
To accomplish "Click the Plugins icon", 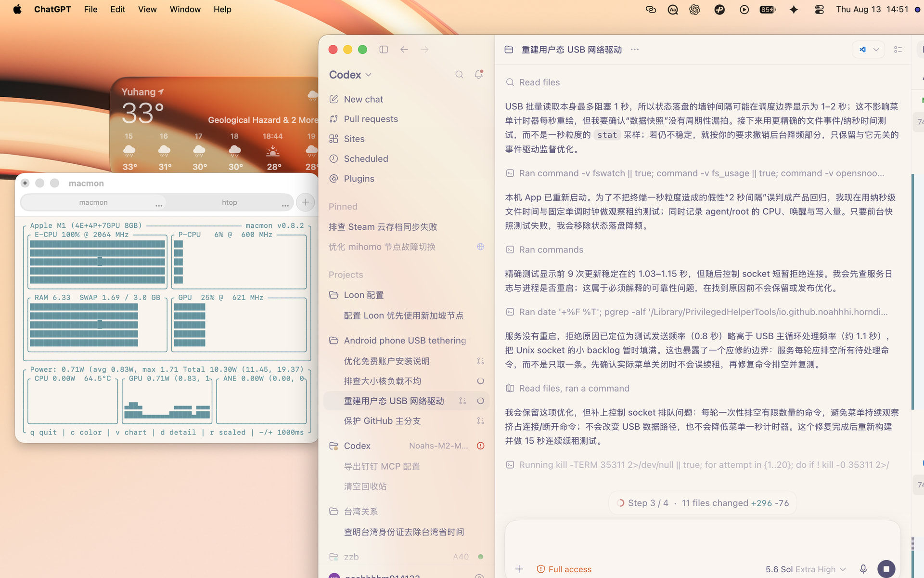I will (334, 179).
